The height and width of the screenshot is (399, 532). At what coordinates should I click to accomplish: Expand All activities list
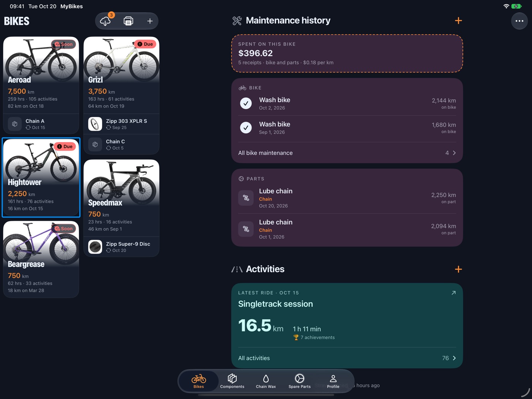pos(347,358)
